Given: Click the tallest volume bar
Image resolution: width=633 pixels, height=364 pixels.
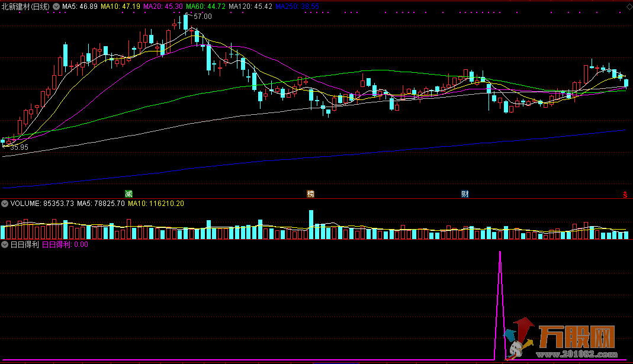Looking at the screenshot, I should [311, 224].
